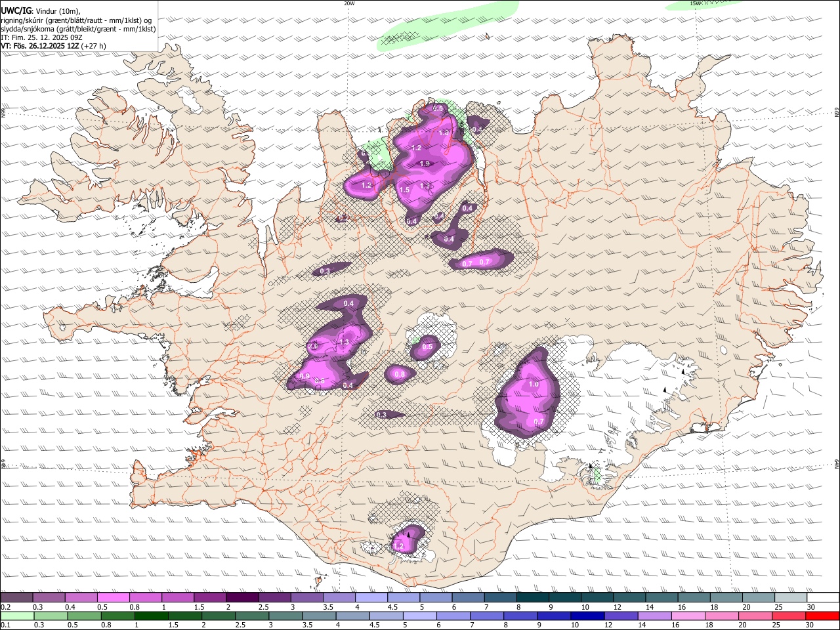
Task: Click the "20W" longitude label at top
Action: (x=349, y=3)
